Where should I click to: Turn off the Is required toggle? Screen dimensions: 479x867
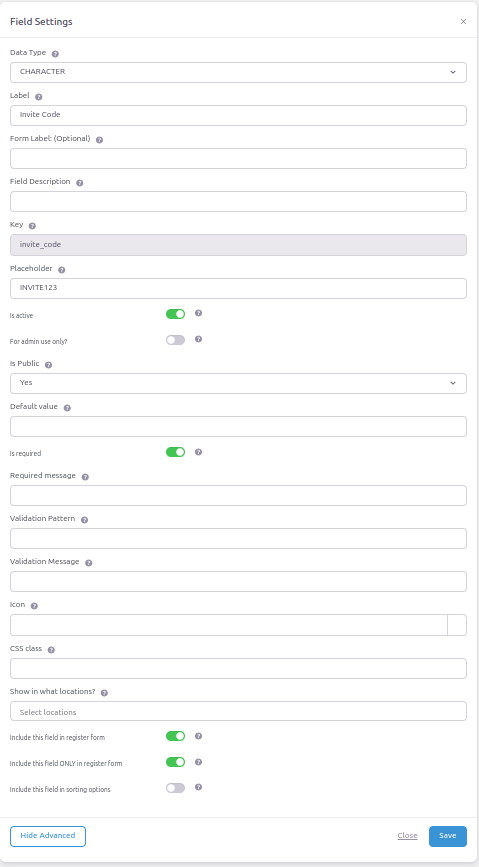click(175, 452)
